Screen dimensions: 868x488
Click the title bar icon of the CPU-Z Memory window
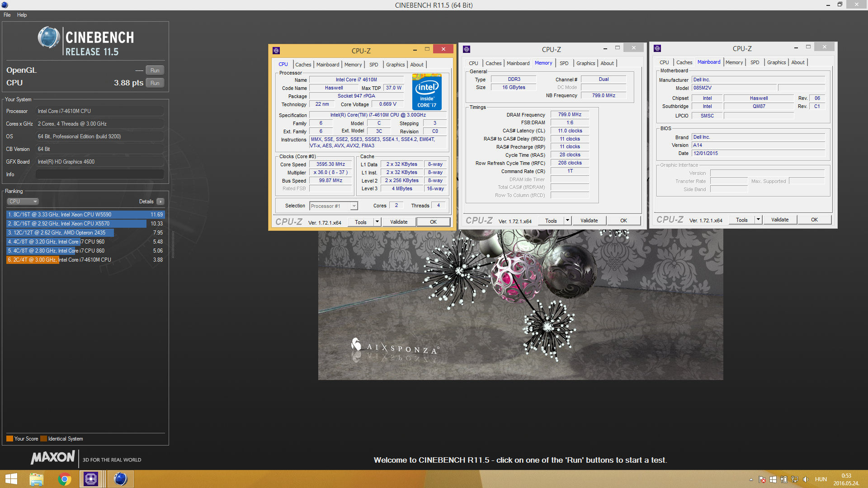(467, 49)
